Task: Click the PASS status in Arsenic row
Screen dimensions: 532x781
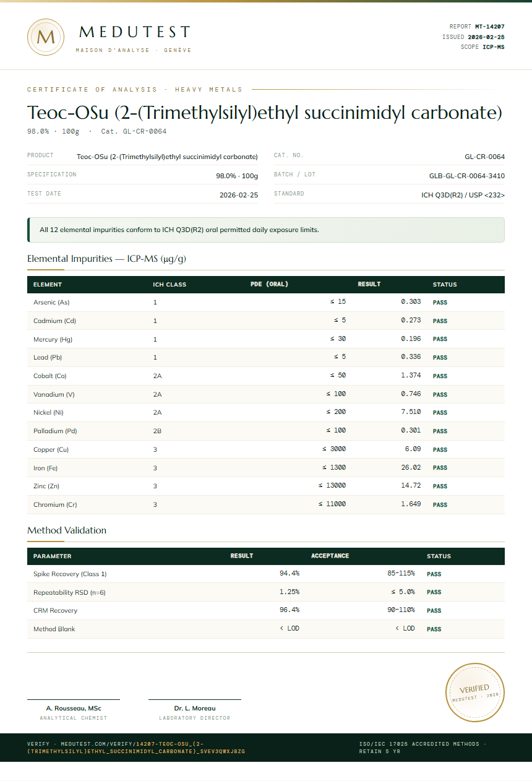Action: pos(440,303)
